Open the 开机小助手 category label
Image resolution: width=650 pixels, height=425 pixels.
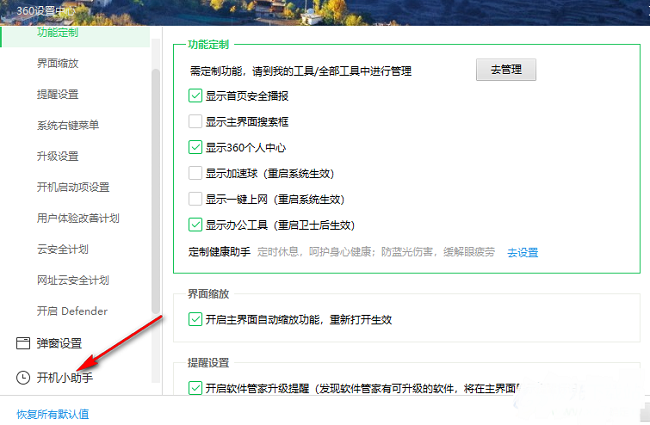coord(65,378)
